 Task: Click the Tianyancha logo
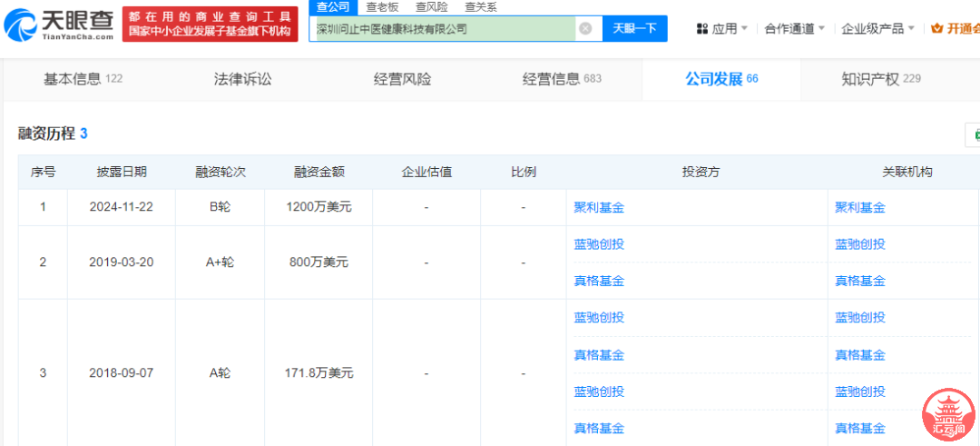pos(59,25)
